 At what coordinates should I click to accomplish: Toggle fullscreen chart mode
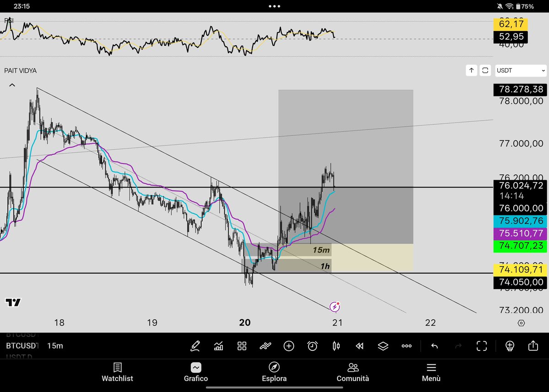click(x=482, y=346)
